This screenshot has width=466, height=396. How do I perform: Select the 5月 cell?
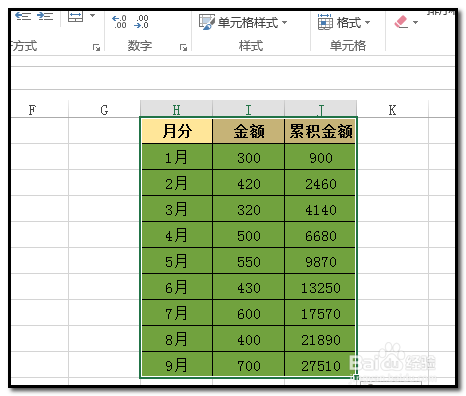click(177, 261)
